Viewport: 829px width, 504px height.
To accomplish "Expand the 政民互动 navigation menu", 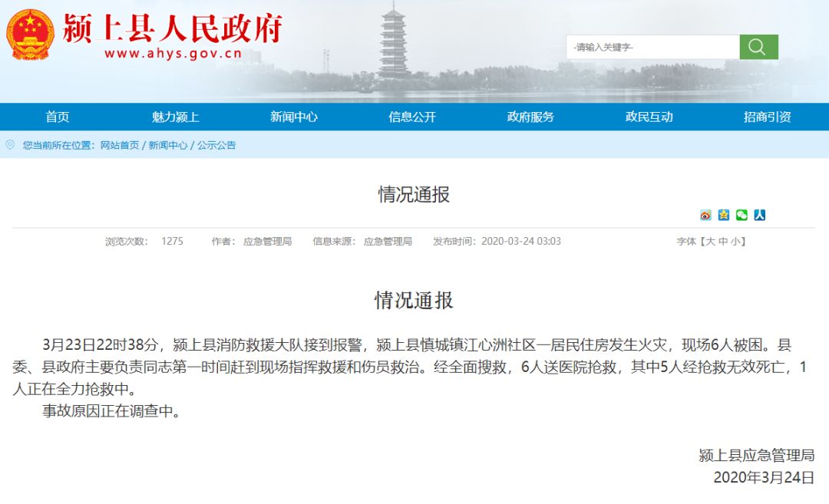I will point(649,117).
